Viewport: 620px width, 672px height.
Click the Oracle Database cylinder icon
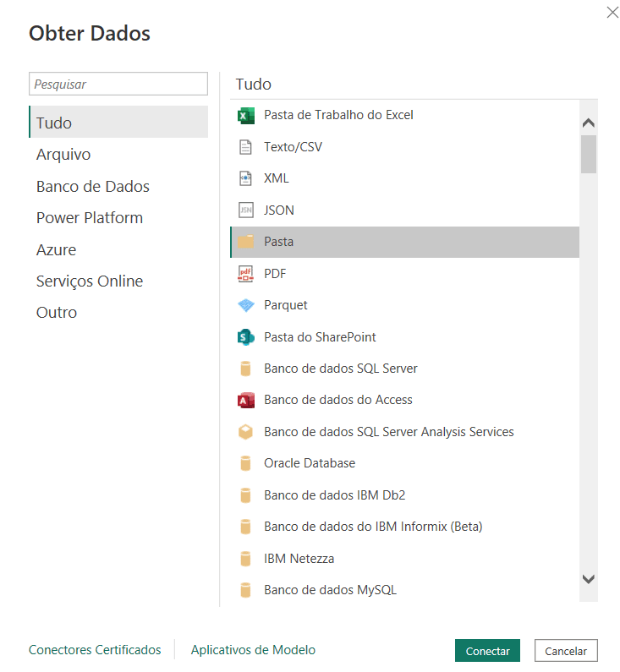pos(245,463)
